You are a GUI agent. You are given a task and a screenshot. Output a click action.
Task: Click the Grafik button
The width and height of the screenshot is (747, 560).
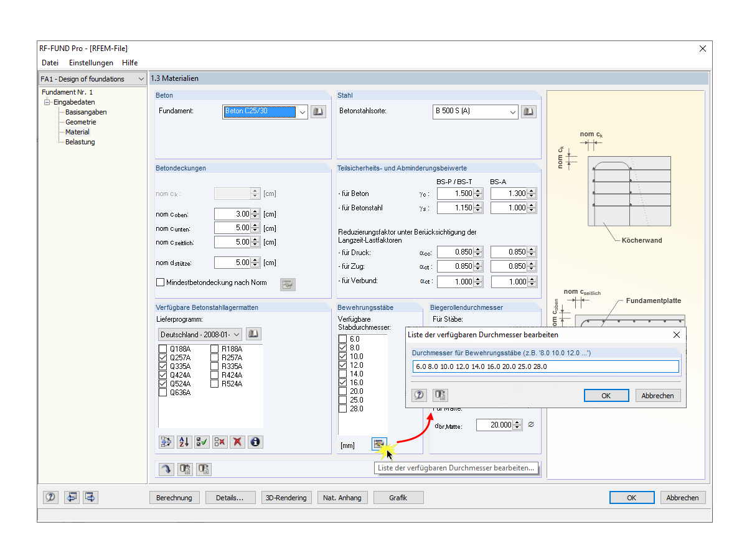click(x=398, y=498)
